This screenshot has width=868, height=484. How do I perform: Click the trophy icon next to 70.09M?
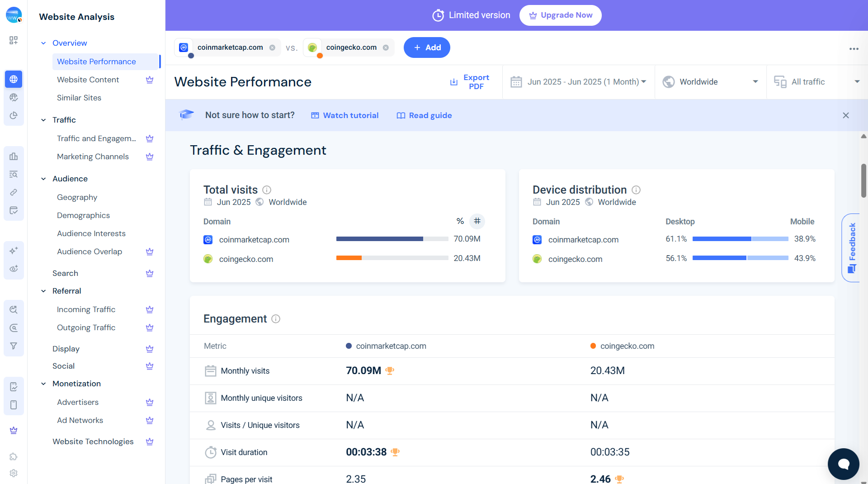pyautogui.click(x=390, y=370)
